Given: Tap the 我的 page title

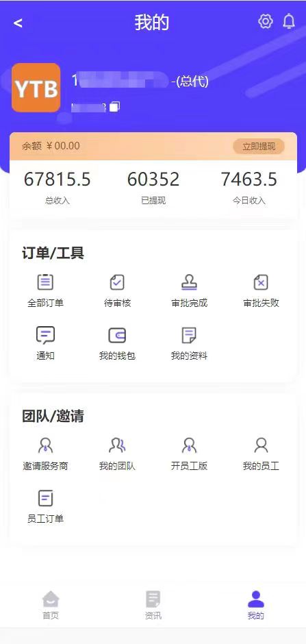Looking at the screenshot, I should coord(152,22).
